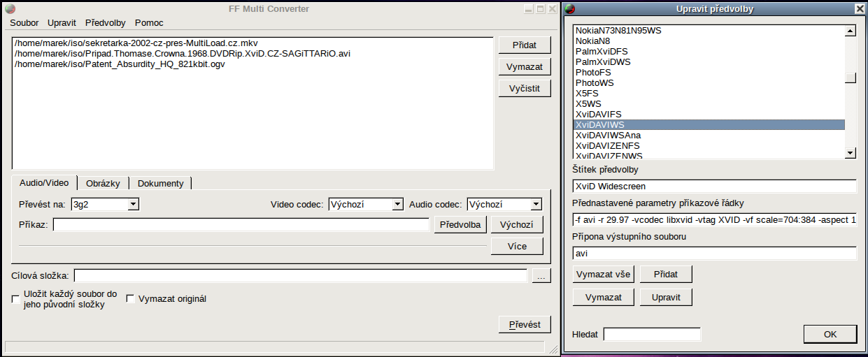This screenshot has width=868, height=357.
Task: Toggle the Vymazat originál checkbox
Action: click(x=130, y=299)
